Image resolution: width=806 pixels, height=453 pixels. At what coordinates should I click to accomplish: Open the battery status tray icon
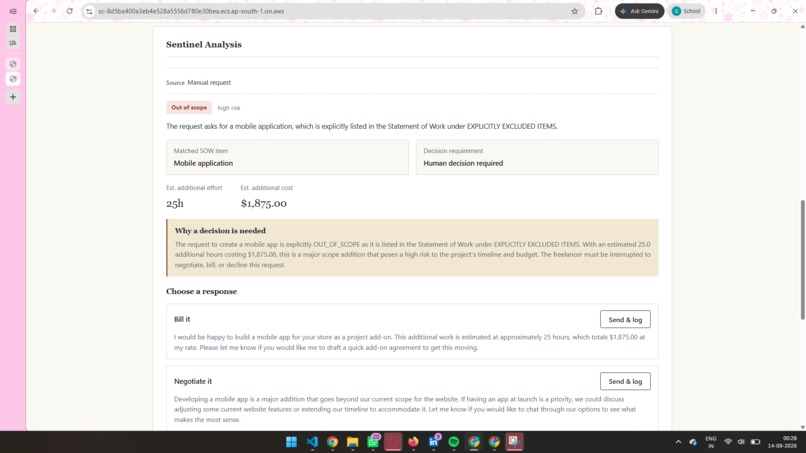[x=755, y=442]
